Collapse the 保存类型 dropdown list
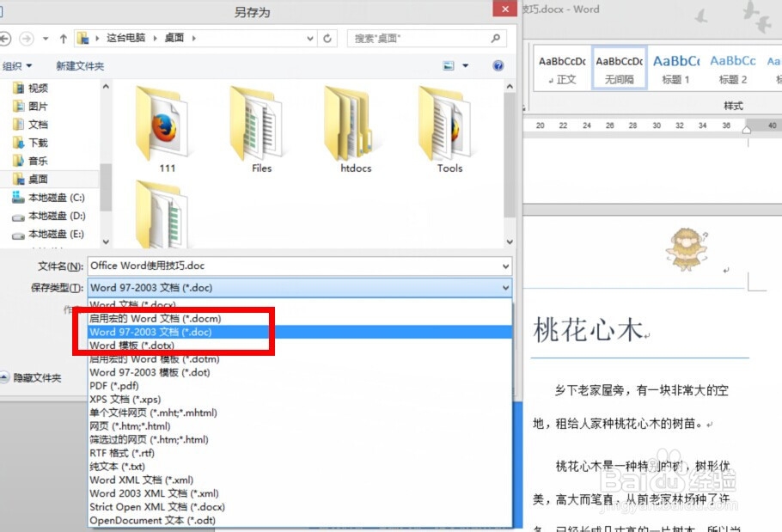 505,288
